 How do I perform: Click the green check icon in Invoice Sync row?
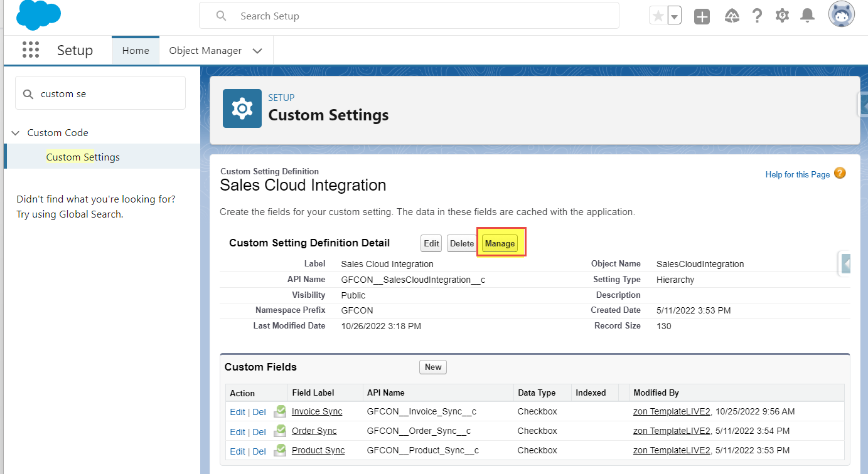click(x=280, y=411)
